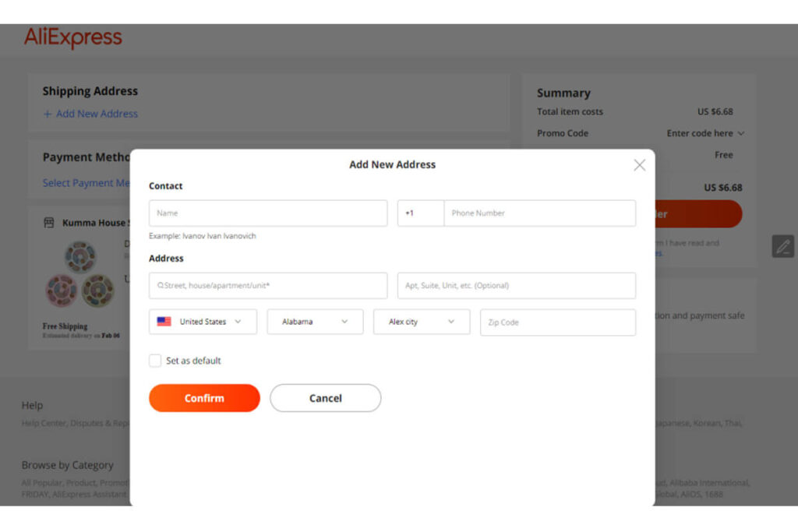This screenshot has height=532, width=798.
Task: Click the AliExpress logo
Action: coord(74,37)
